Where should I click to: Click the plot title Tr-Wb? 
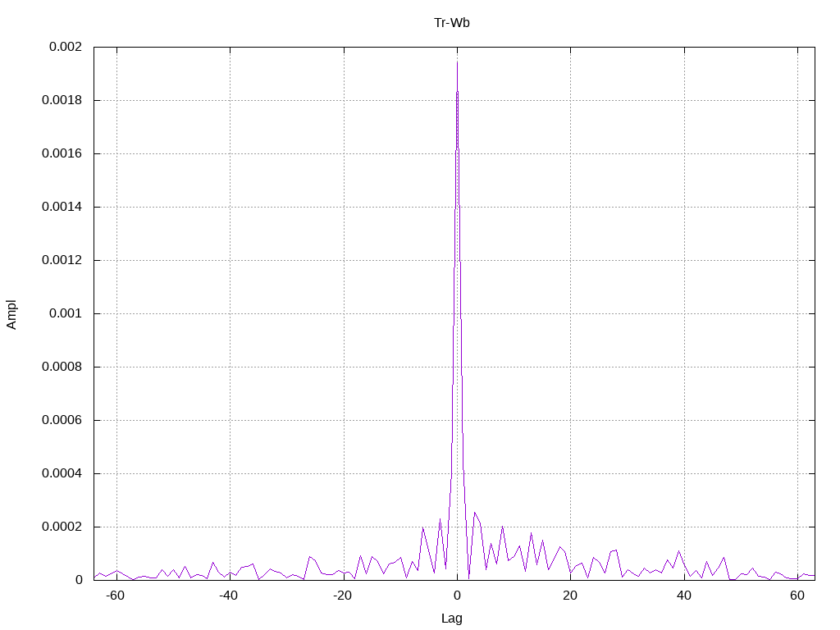pos(452,22)
